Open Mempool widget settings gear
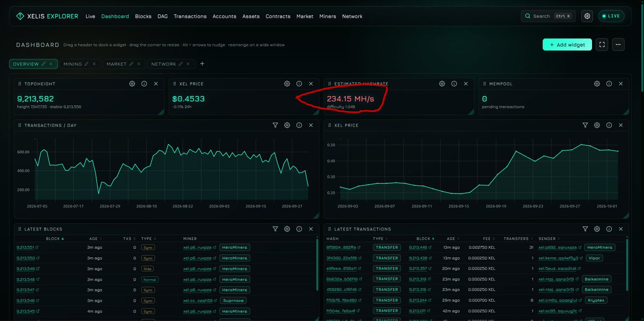644x321 pixels. [x=597, y=84]
